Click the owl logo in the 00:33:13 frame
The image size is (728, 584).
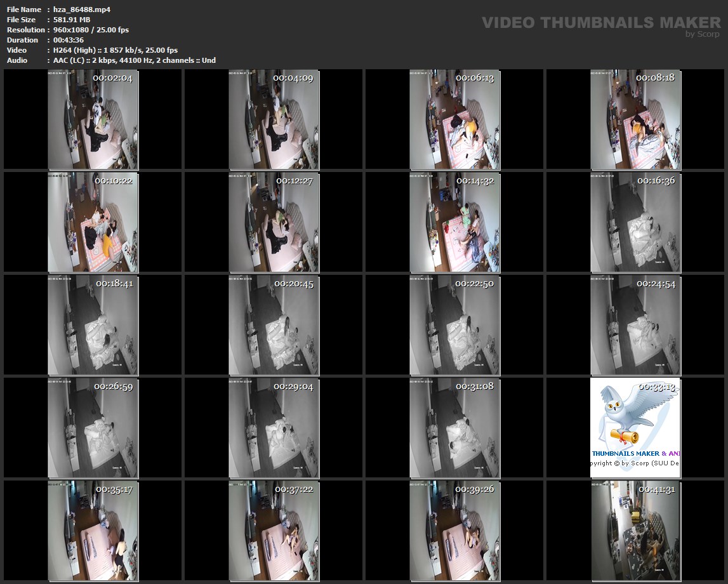coord(628,414)
